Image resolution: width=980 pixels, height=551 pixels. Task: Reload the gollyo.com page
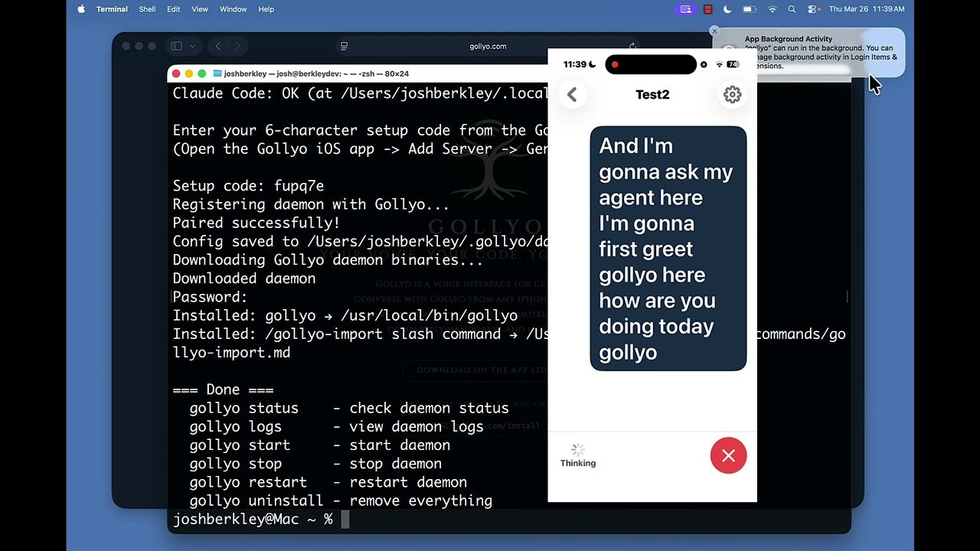pos(632,46)
